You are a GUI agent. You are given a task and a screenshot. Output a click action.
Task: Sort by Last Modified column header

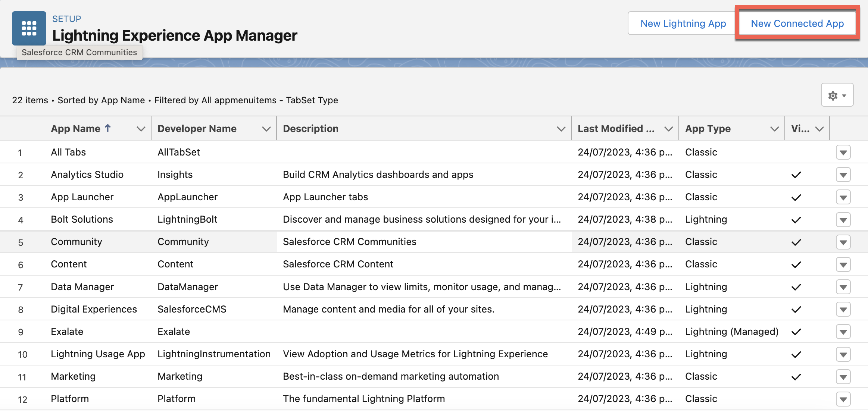coord(616,129)
